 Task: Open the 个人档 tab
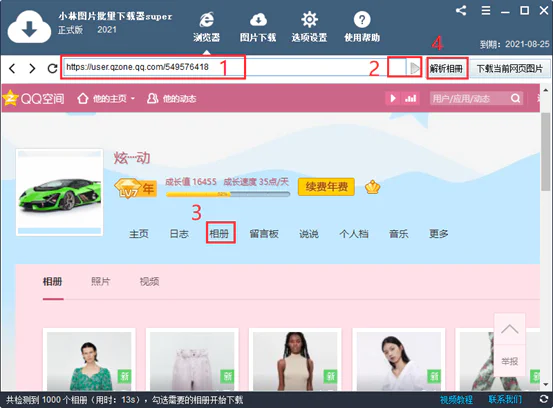[354, 234]
